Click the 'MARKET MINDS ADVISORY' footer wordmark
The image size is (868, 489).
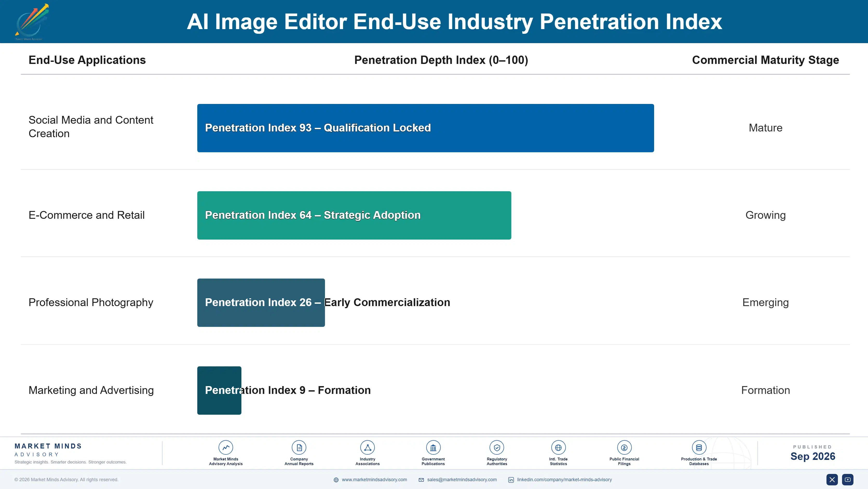point(48,450)
